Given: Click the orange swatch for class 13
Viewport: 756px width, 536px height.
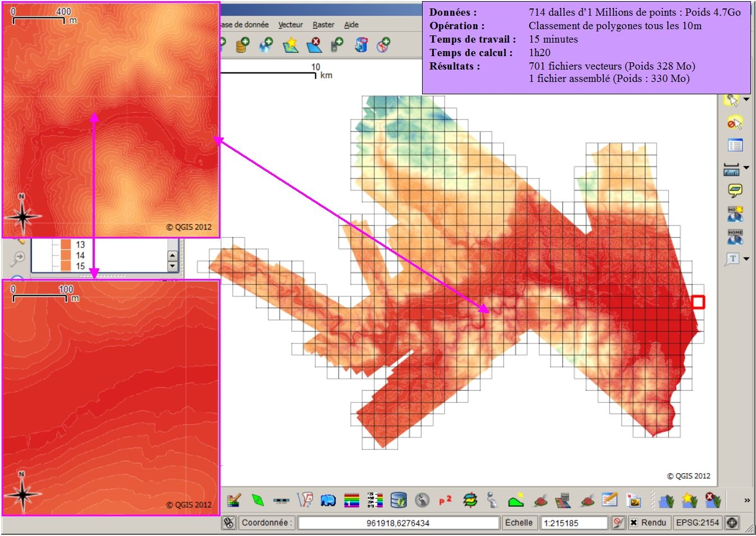Looking at the screenshot, I should 66,244.
